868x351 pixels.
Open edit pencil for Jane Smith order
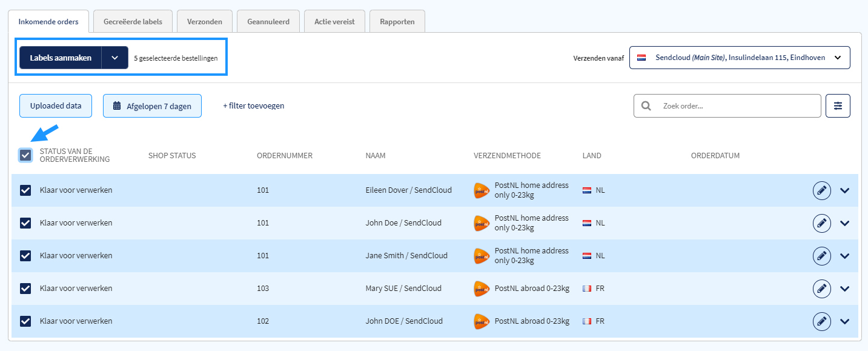tap(821, 256)
